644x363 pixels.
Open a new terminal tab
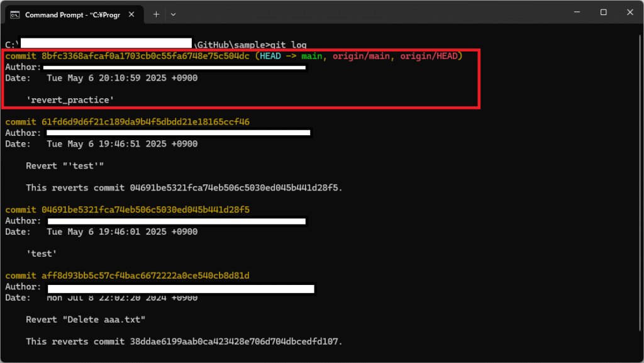(x=156, y=14)
